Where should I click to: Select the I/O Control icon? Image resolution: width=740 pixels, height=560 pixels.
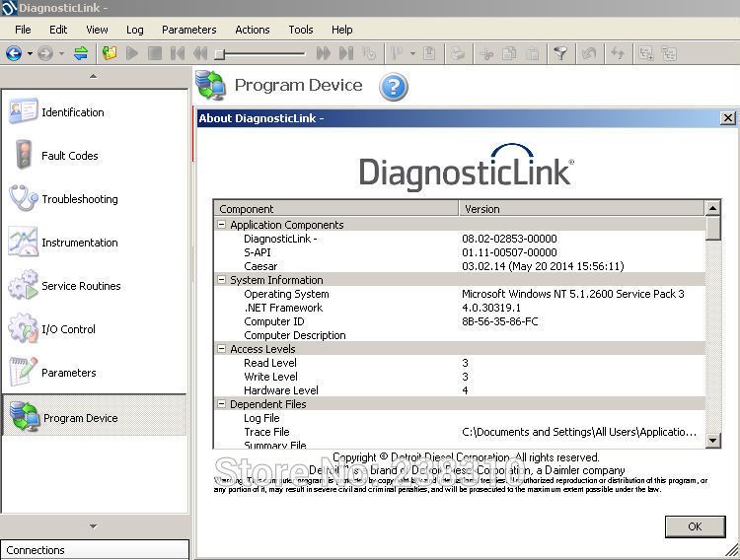(24, 329)
